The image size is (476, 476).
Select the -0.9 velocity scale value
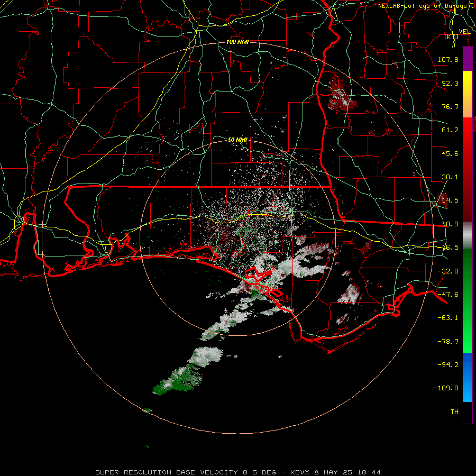tap(450, 224)
